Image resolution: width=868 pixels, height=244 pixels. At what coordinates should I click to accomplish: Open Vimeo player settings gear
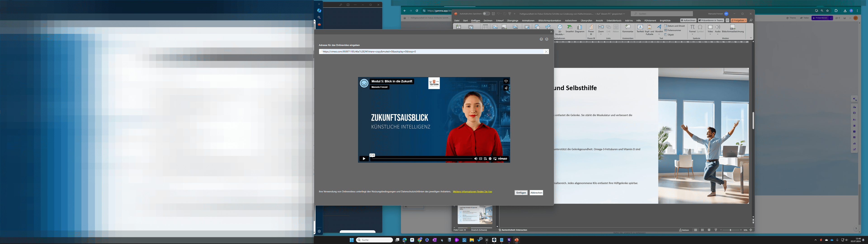(490, 158)
